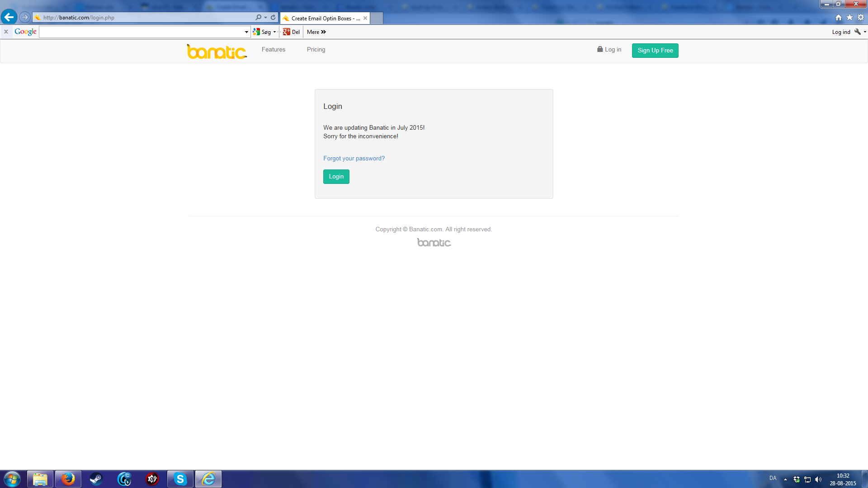The height and width of the screenshot is (488, 868).
Task: Click the Banatic logo in header
Action: click(x=217, y=52)
